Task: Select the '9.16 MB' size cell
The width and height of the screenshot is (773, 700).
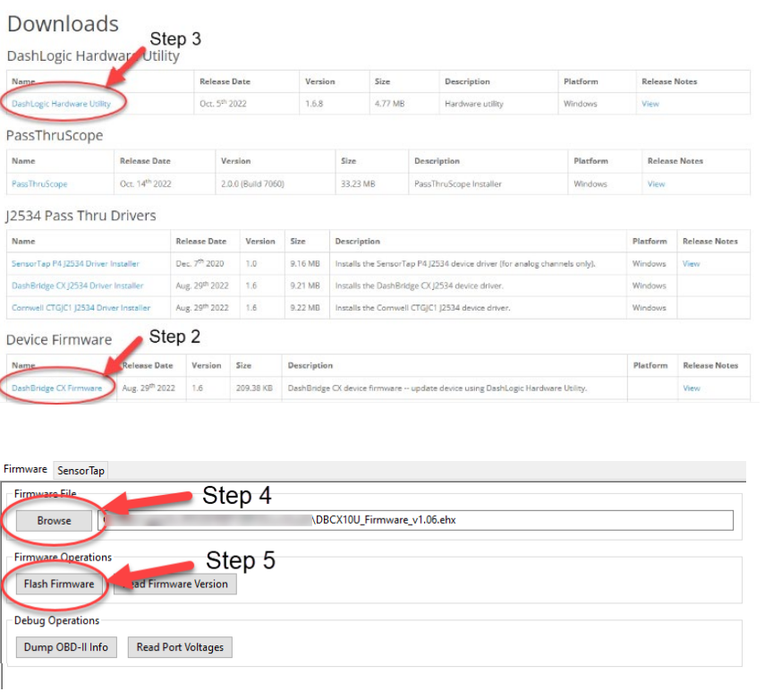Action: pos(305,264)
